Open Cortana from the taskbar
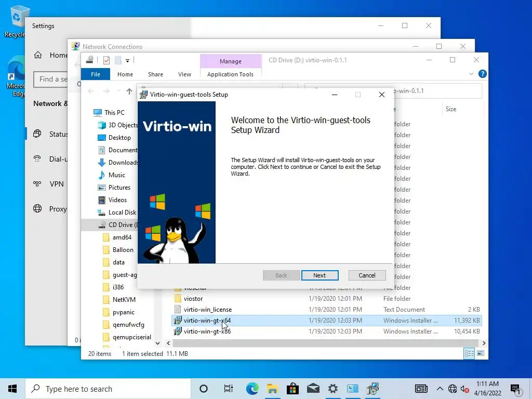Image resolution: width=532 pixels, height=399 pixels. coord(204,389)
